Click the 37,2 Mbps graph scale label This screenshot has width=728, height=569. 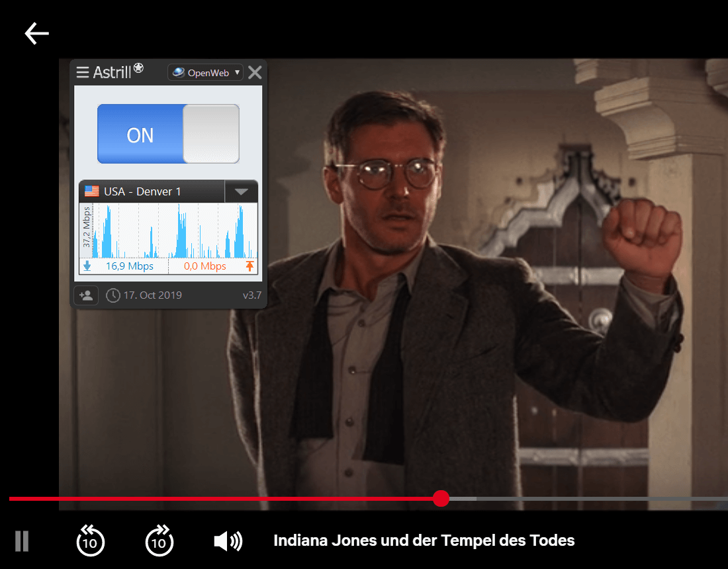coord(86,227)
